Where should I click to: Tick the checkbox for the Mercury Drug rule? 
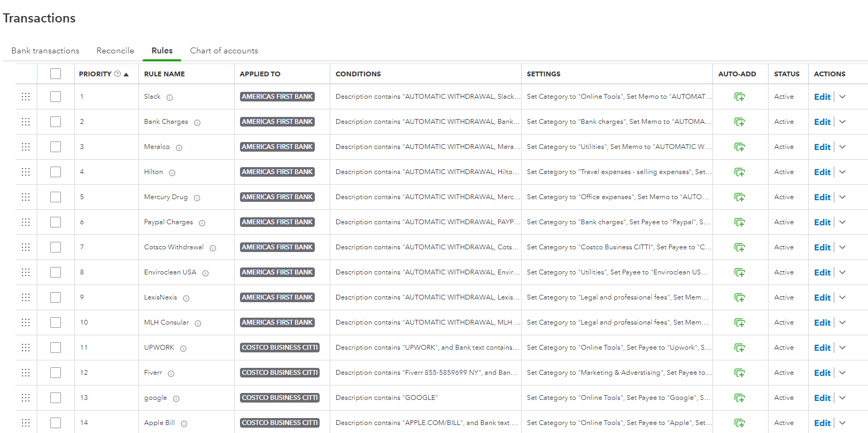pyautogui.click(x=56, y=197)
